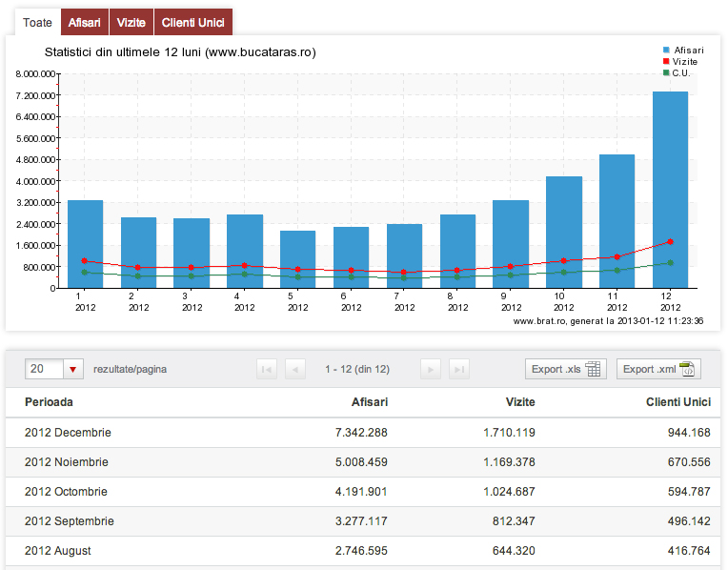Go to previous results page
728x570 pixels.
tap(295, 369)
